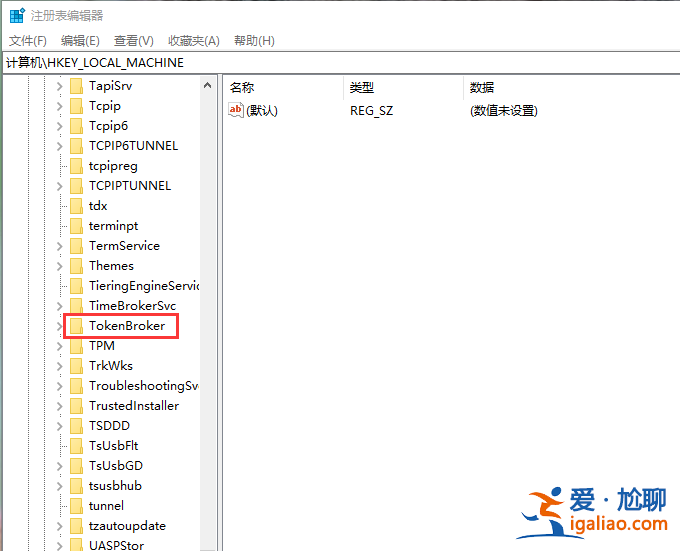Click the TroubleshootingSvc folder icon
Image resolution: width=680 pixels, height=551 pixels.
(76, 386)
